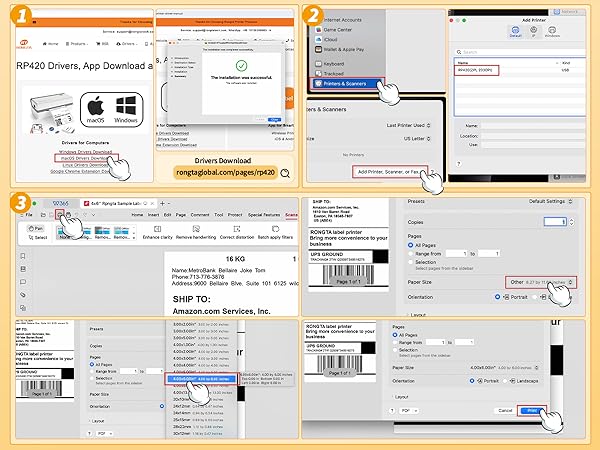Open PDF dropdown left of the Cancel button
This screenshot has width=600, height=450.
click(409, 411)
